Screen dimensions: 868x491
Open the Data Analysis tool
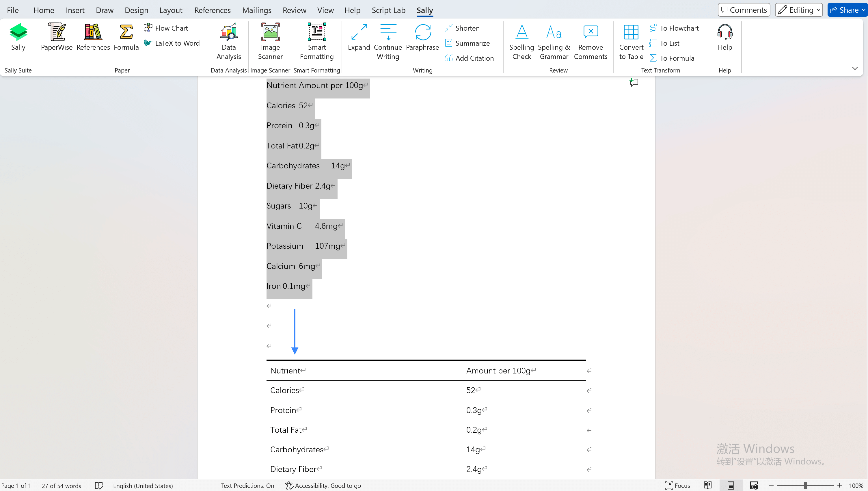click(x=228, y=42)
